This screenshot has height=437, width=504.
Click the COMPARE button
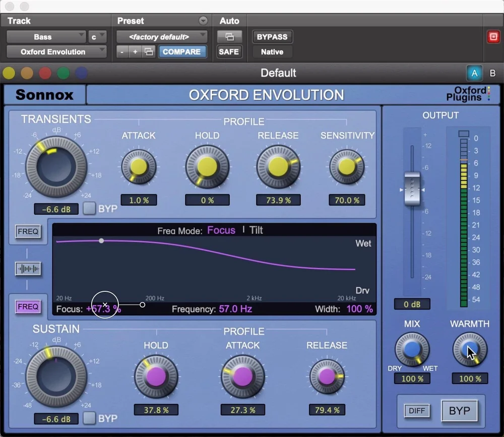tap(182, 51)
